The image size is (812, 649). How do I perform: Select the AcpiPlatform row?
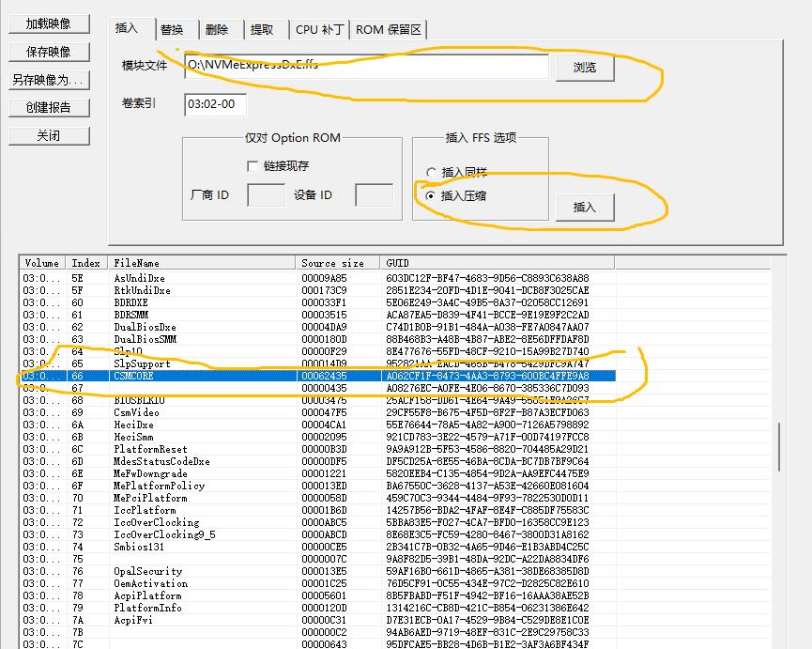[318, 595]
